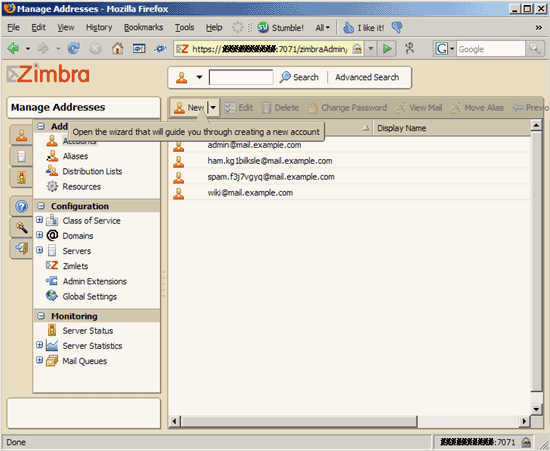Image resolution: width=550 pixels, height=451 pixels.
Task: Open the monitoring traffic-light sidebar tab
Action: [x=21, y=177]
